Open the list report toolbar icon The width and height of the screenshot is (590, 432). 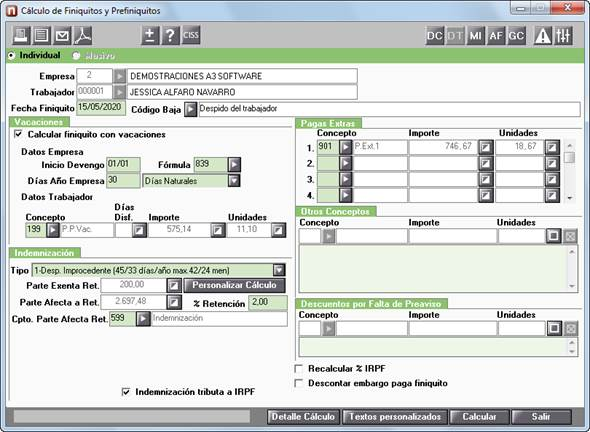(41, 36)
